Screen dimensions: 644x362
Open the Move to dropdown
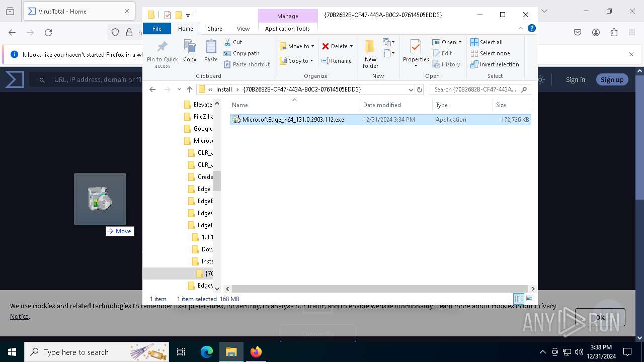coord(297,46)
